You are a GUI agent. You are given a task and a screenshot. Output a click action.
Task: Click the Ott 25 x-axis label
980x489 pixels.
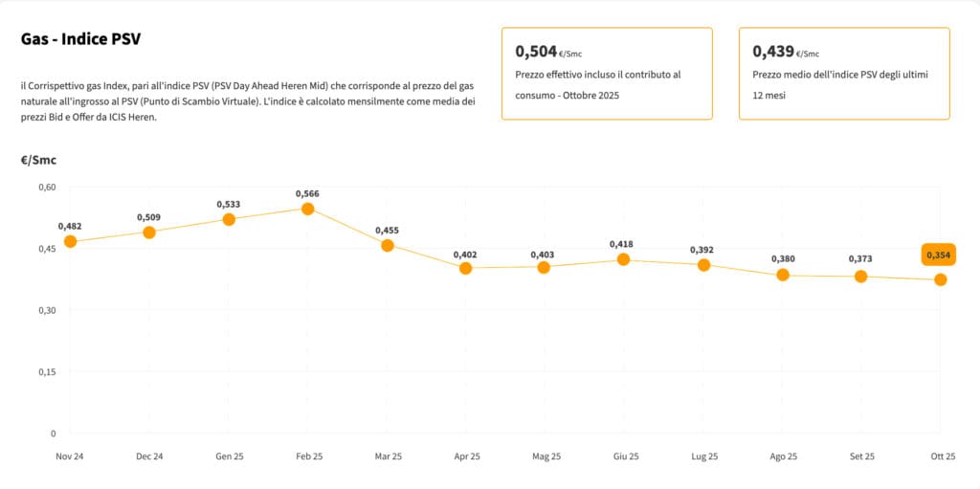pos(942,456)
